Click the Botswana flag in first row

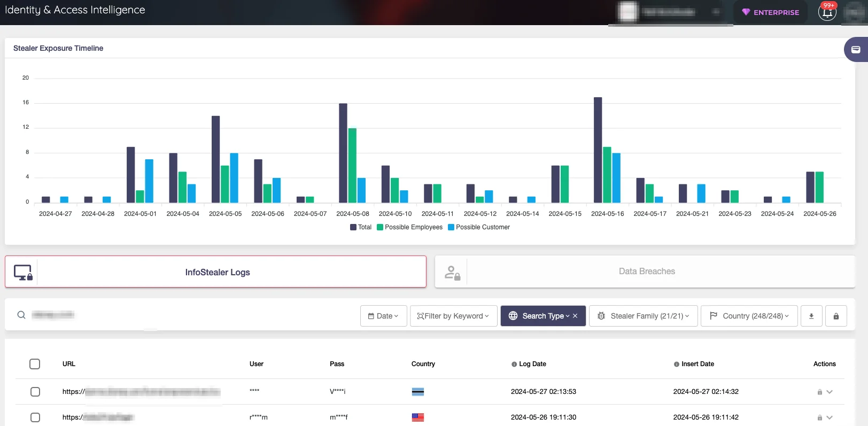click(x=418, y=392)
